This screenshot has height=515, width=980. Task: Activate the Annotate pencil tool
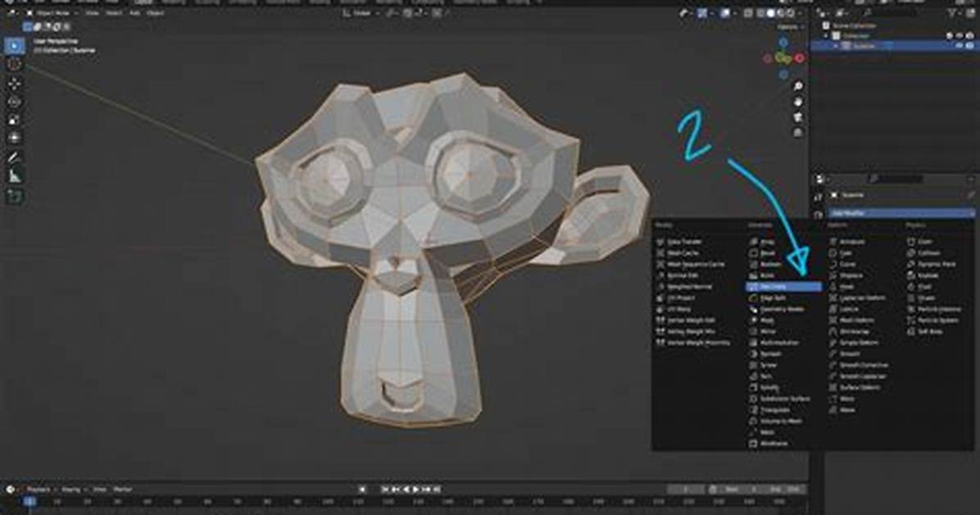pos(15,157)
